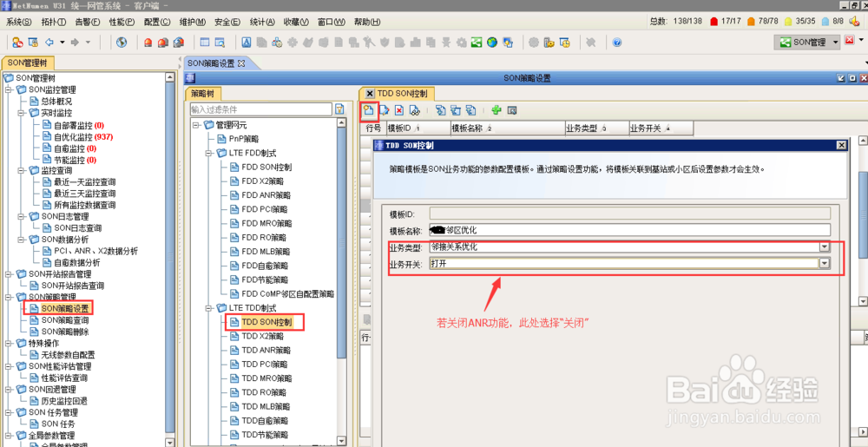Screen dimensions: 868x447
Task: Close the TDD SON控制 tab with its X
Action: pos(370,94)
